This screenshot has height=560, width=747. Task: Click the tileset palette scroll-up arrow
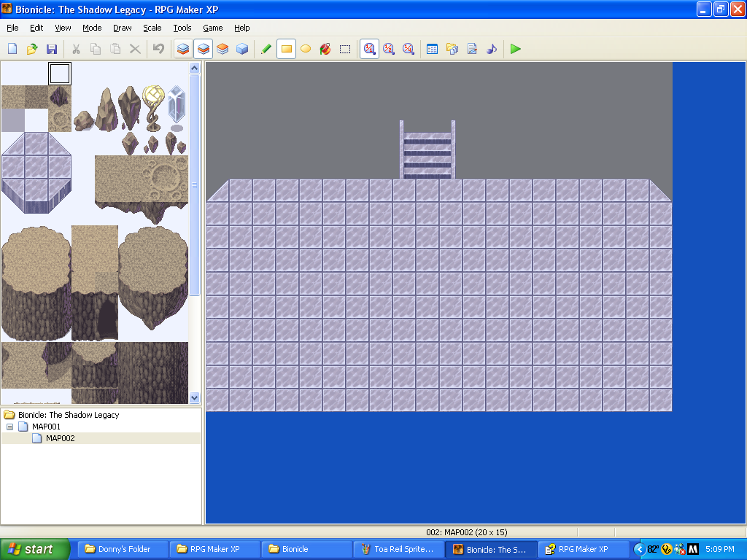[x=194, y=68]
